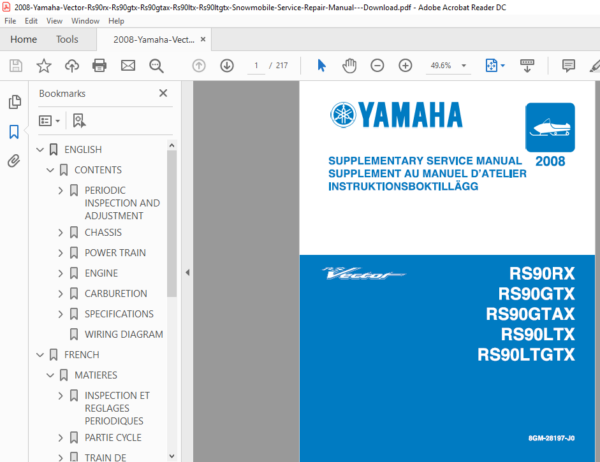This screenshot has height=462, width=600.
Task: Click the Save file icon
Action: point(16,66)
